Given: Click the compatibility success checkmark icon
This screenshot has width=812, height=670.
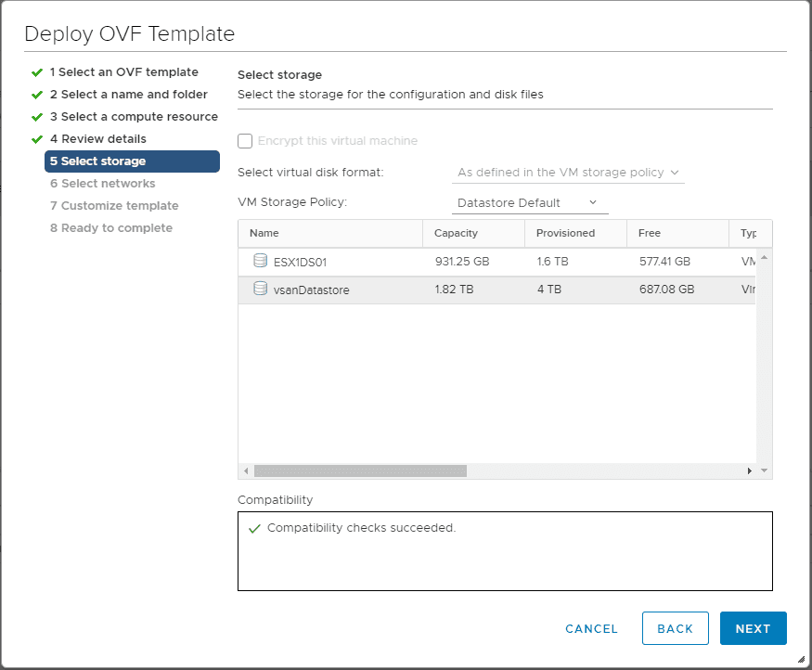Looking at the screenshot, I should coord(254,528).
